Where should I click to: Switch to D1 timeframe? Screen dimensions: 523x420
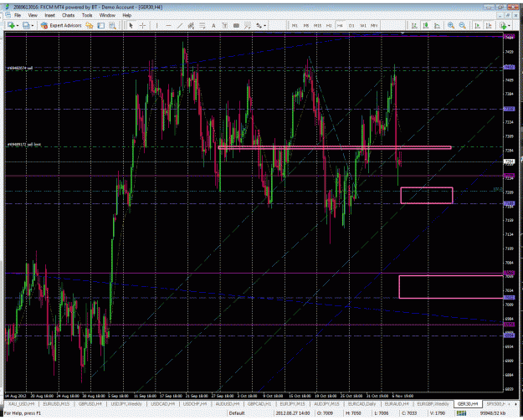[x=351, y=25]
